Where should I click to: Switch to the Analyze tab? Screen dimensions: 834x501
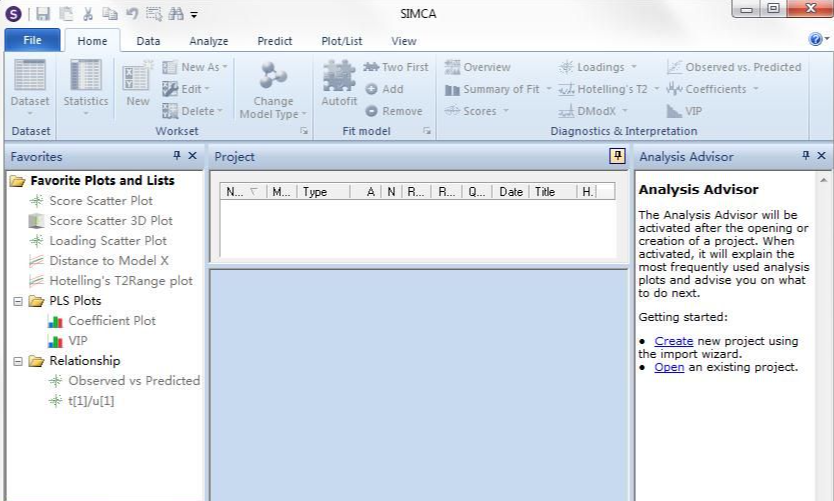(208, 41)
